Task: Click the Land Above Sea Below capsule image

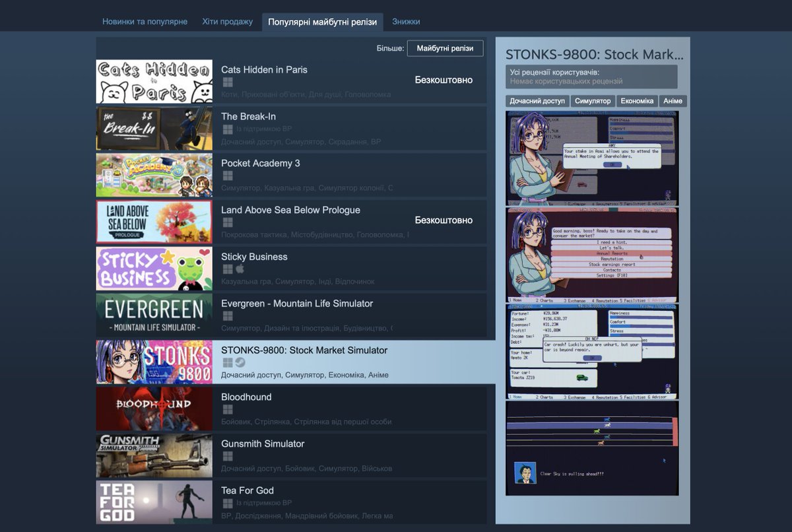Action: (154, 222)
